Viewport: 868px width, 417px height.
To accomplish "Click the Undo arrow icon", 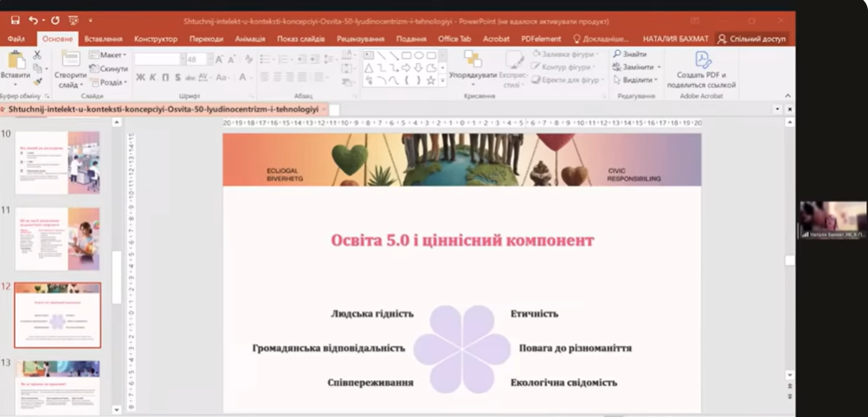I will (x=33, y=20).
